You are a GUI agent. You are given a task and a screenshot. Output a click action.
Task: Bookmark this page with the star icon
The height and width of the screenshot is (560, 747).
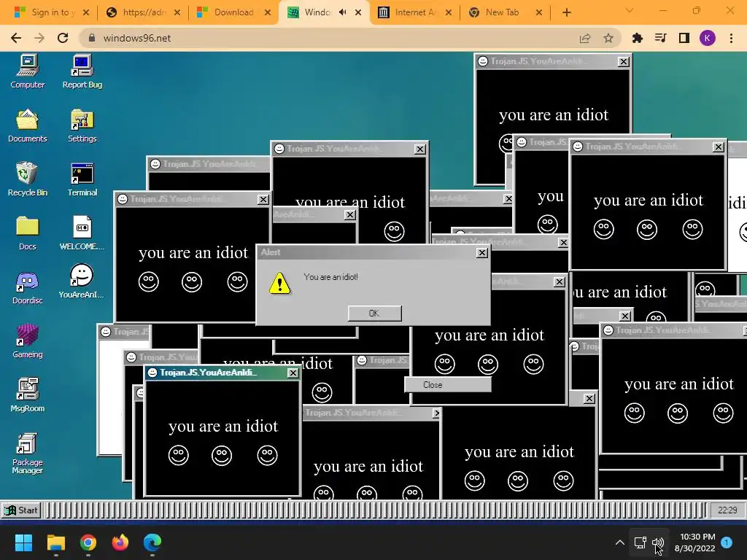(x=608, y=38)
